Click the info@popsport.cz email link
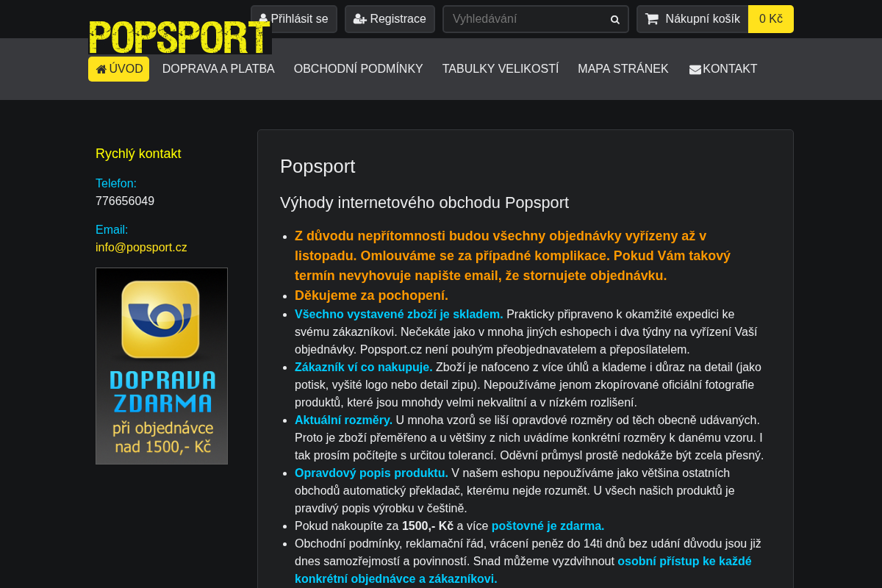This screenshot has width=882, height=588. pyautogui.click(x=141, y=248)
